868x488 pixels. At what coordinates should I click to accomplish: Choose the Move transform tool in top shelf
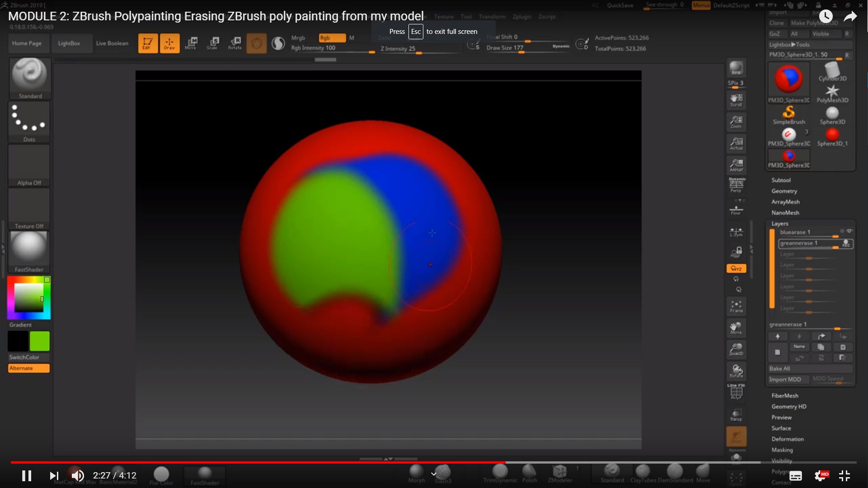(x=191, y=43)
